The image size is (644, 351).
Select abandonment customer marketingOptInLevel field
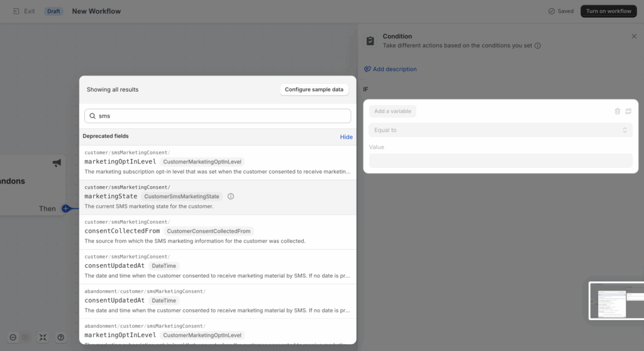pyautogui.click(x=218, y=332)
